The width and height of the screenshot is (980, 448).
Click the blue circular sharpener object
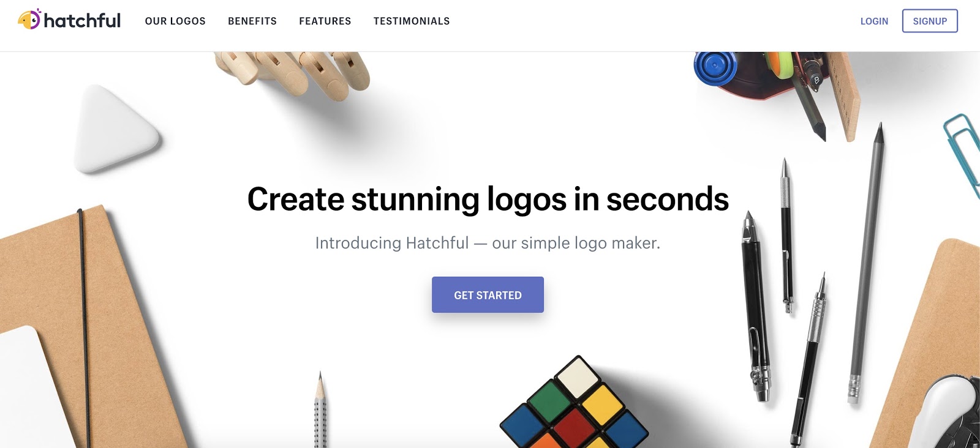point(715,68)
